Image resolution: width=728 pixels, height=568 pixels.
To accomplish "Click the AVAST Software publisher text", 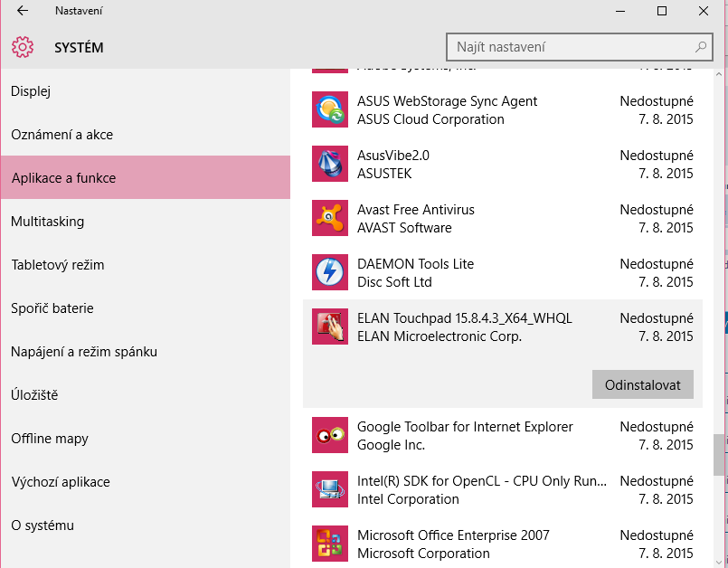I will tap(404, 228).
